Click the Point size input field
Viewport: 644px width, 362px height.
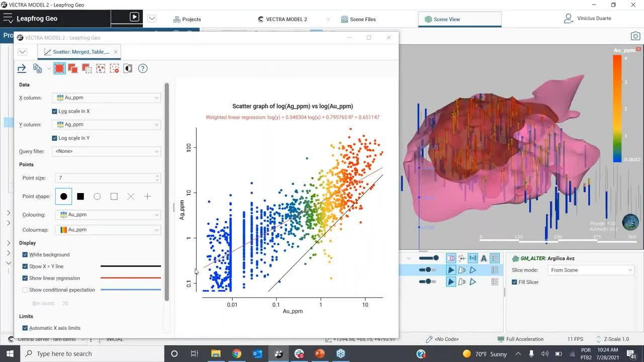click(105, 178)
